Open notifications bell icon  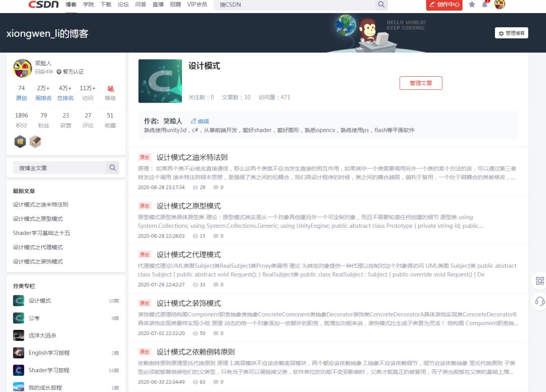pyautogui.click(x=485, y=4)
